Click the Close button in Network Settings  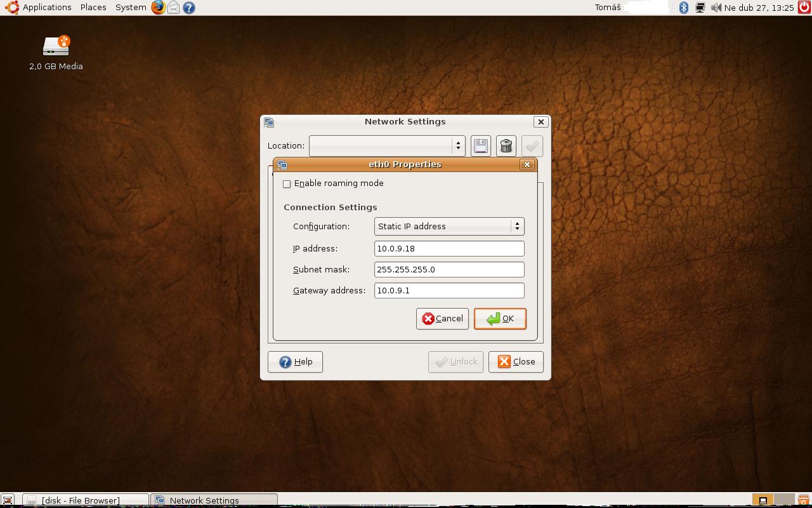pyautogui.click(x=516, y=362)
